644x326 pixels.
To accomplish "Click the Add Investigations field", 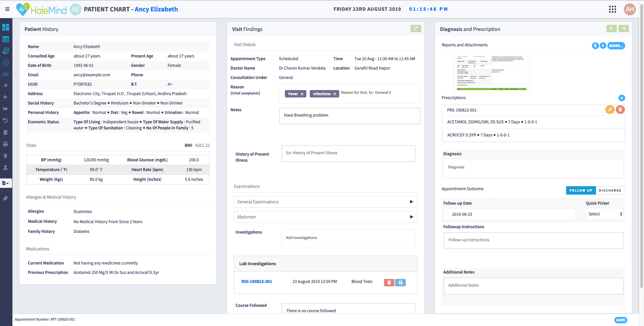I will pos(348,238).
